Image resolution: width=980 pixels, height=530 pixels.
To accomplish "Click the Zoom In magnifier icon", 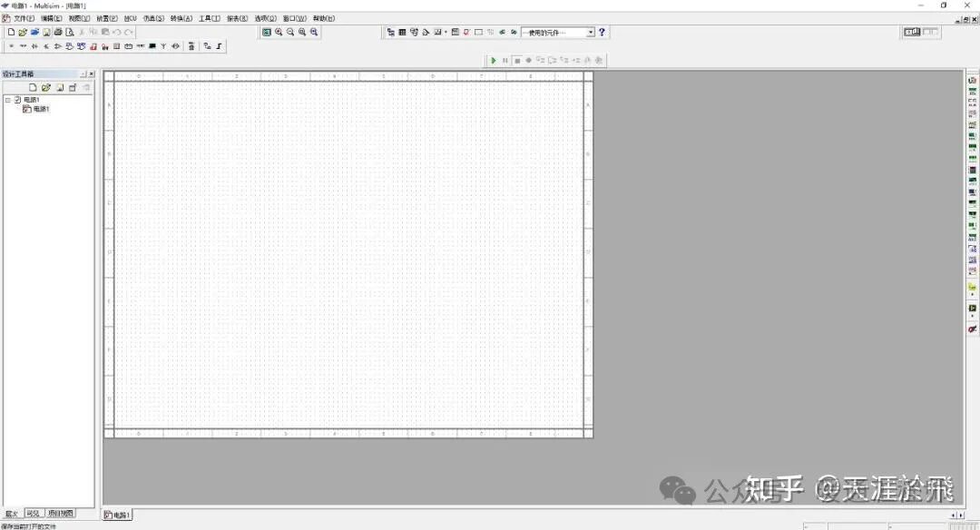I will [x=279, y=32].
